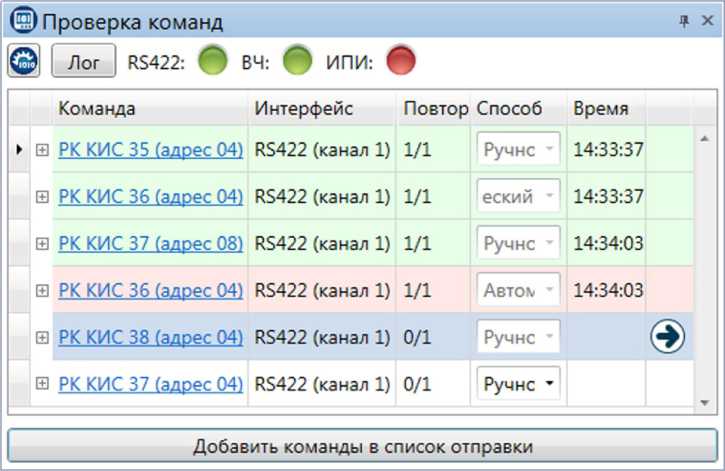Click time 14:34:03 in РК КИС 37 (адрес 08) row

coord(608,244)
